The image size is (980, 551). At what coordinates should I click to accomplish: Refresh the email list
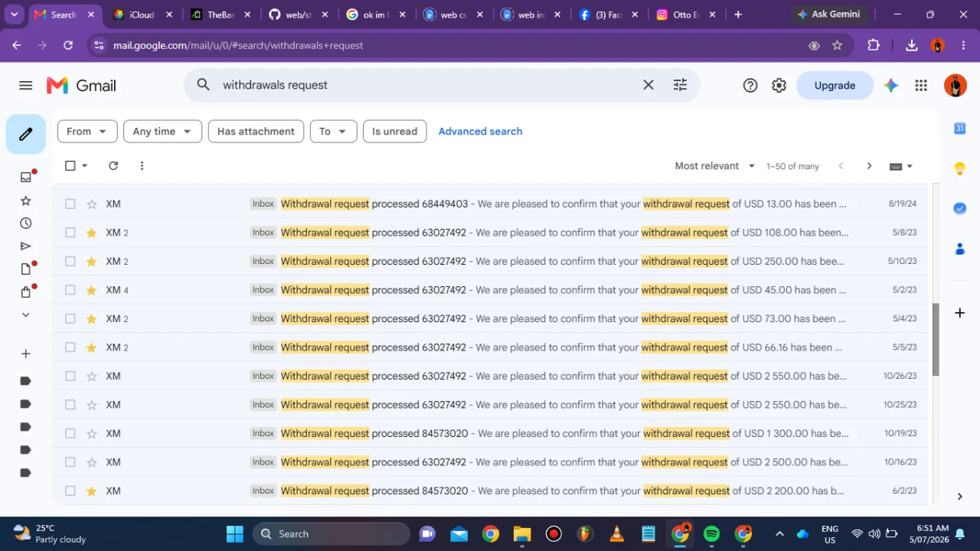[113, 165]
